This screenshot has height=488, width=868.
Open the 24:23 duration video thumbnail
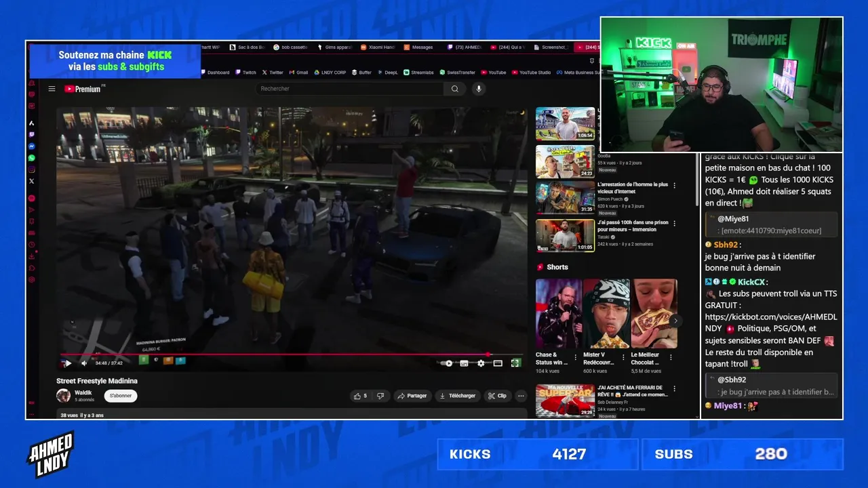565,161
